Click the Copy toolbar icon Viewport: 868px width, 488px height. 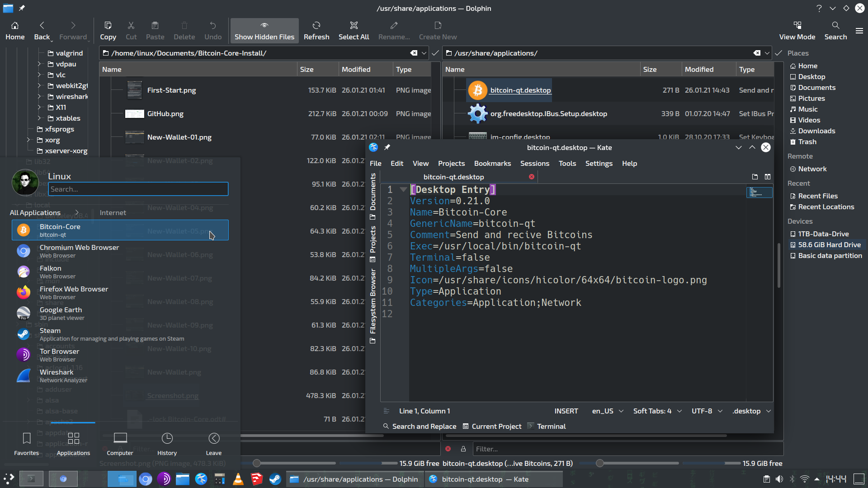click(108, 30)
